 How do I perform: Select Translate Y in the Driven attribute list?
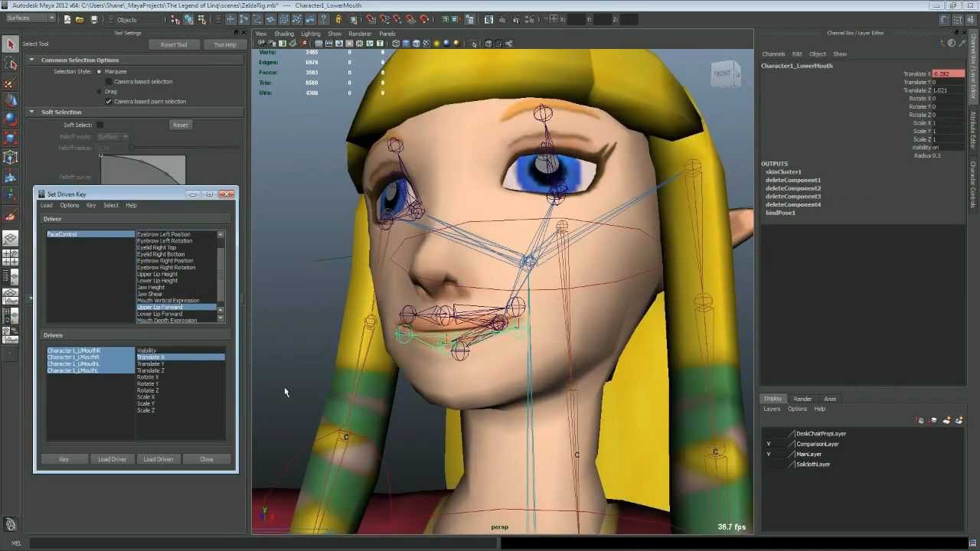(x=151, y=364)
